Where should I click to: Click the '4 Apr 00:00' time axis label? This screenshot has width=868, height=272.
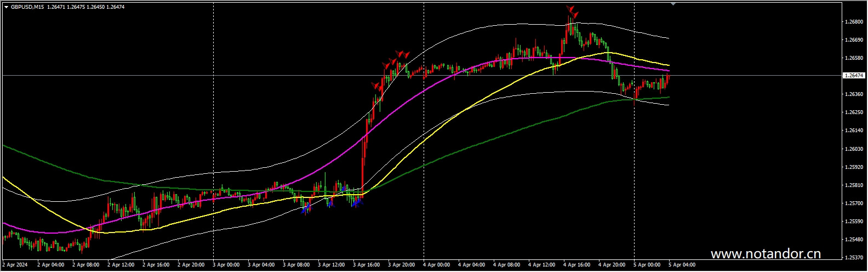click(436, 265)
